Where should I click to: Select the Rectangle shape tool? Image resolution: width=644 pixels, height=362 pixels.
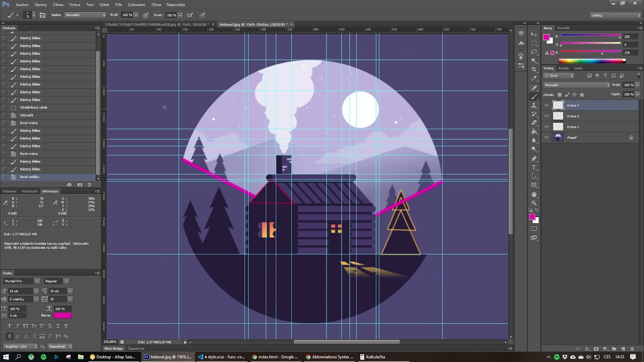pos(534,185)
